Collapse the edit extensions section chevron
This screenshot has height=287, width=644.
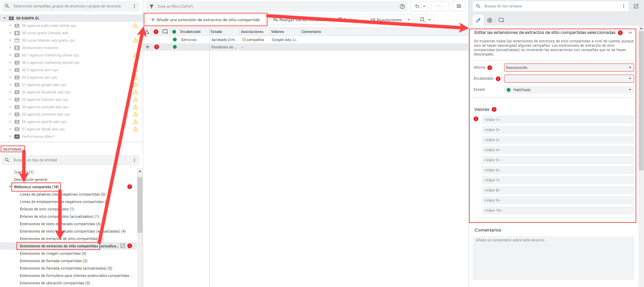[630, 33]
